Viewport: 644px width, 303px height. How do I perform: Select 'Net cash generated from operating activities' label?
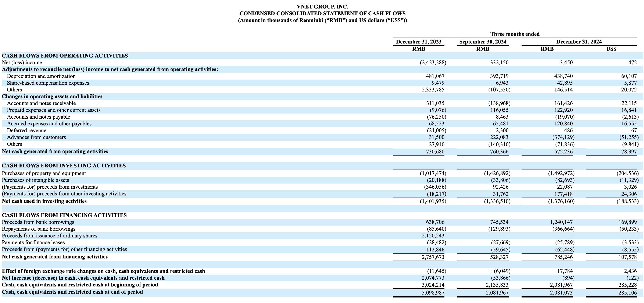coord(55,151)
